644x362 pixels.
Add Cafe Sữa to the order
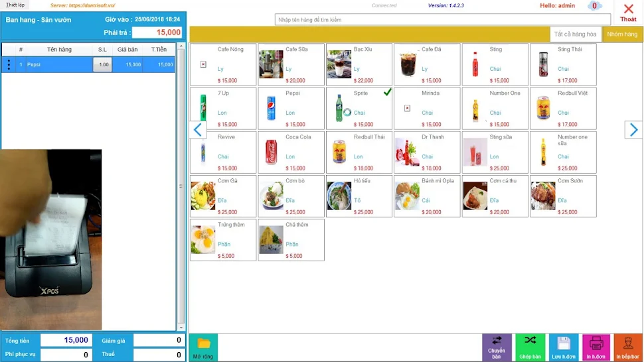coord(291,64)
